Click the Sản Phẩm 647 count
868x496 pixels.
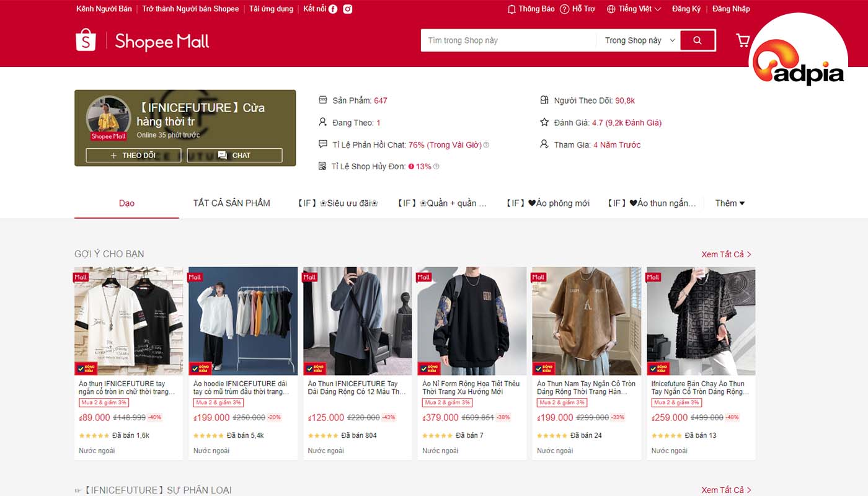pyautogui.click(x=360, y=100)
